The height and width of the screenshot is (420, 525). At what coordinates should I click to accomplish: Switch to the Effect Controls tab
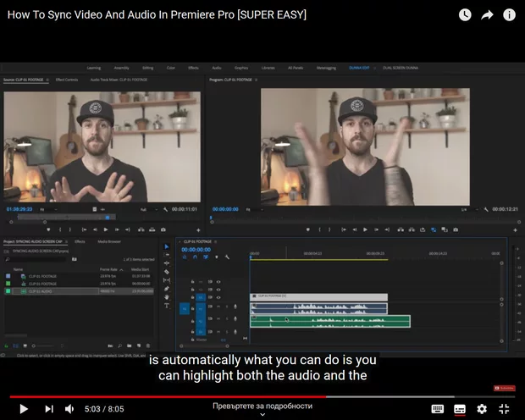(x=67, y=80)
